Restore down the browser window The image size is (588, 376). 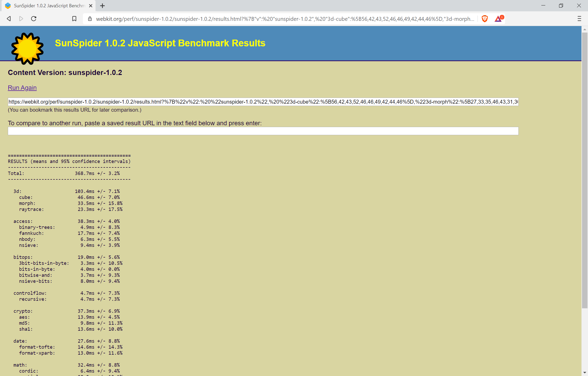[x=561, y=6]
